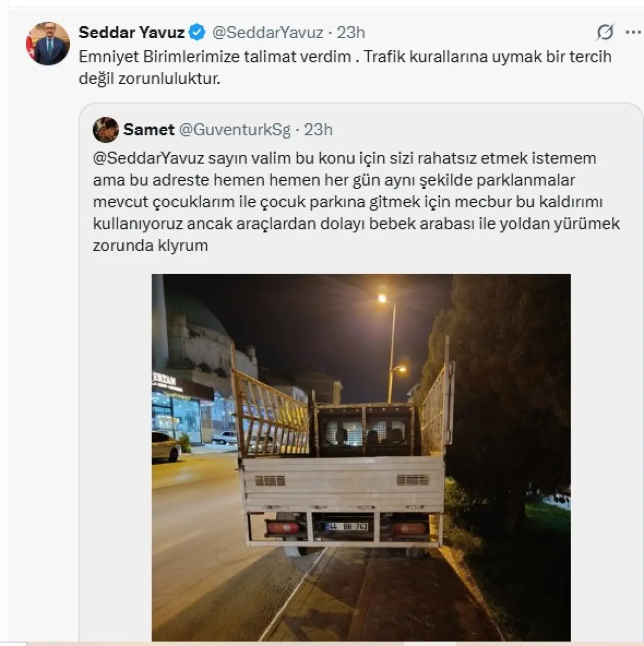Open the Grok explain icon

coord(605,33)
